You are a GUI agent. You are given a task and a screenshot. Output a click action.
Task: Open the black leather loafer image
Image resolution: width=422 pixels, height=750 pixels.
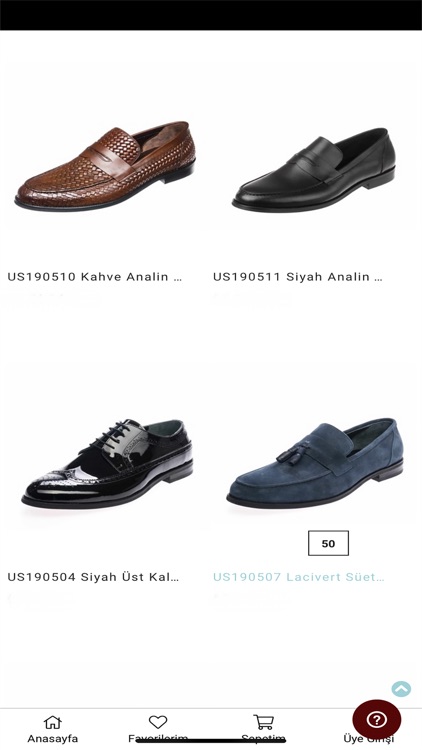314,170
